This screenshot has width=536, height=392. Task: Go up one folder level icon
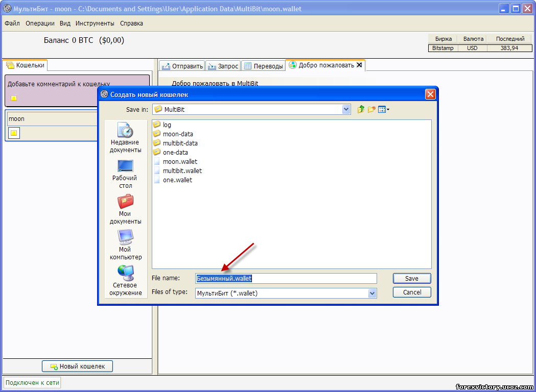point(361,109)
